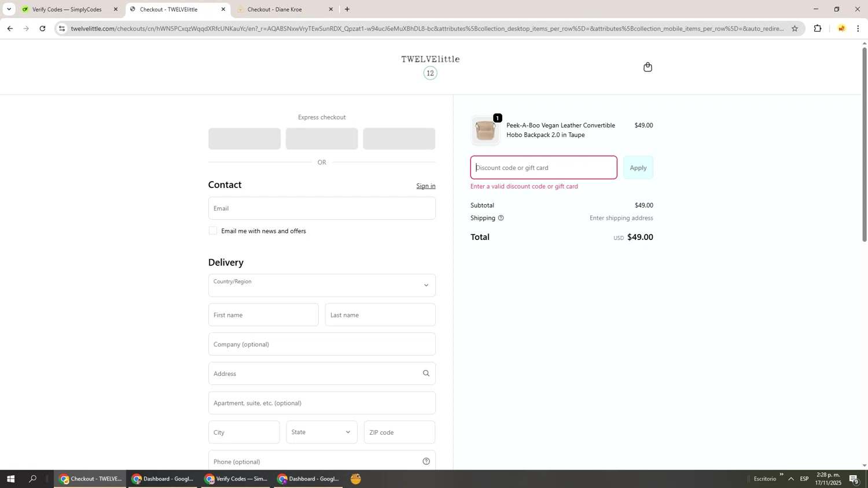The image size is (868, 488).
Task: Go back with the browser back arrow
Action: point(9,28)
